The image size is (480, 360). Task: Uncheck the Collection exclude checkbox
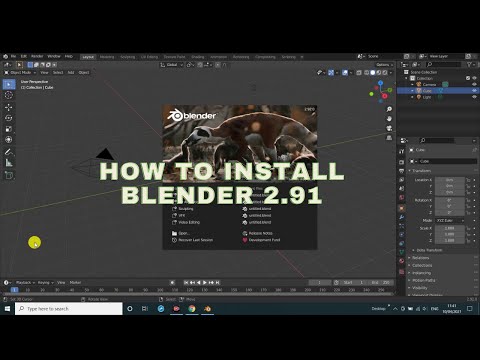[x=468, y=78]
